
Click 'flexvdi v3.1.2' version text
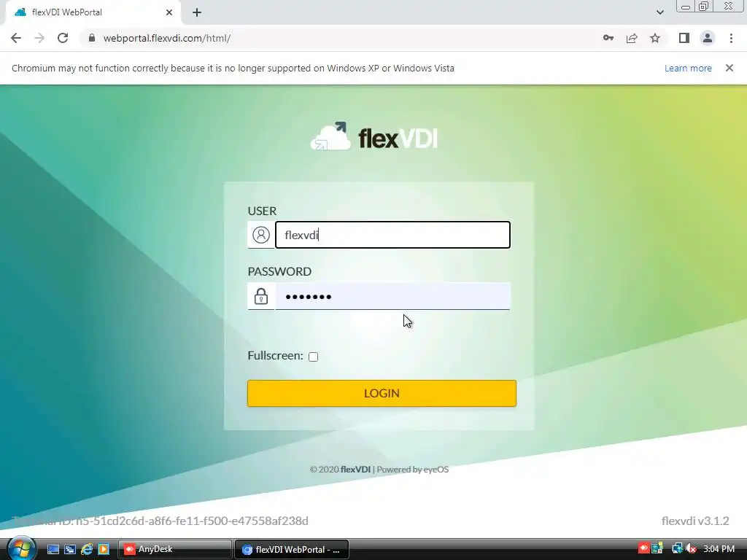tap(695, 521)
